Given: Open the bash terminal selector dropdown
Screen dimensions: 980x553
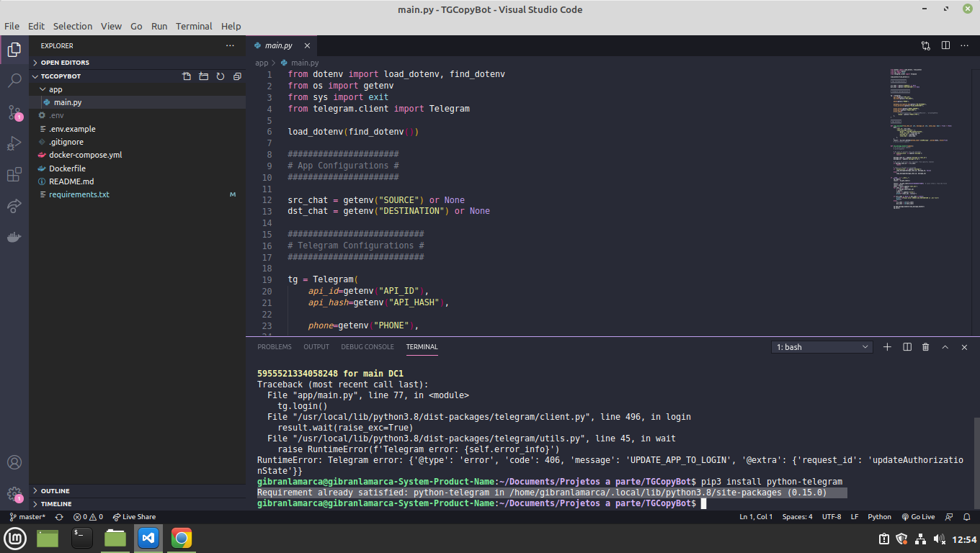Looking at the screenshot, I should pyautogui.click(x=821, y=346).
